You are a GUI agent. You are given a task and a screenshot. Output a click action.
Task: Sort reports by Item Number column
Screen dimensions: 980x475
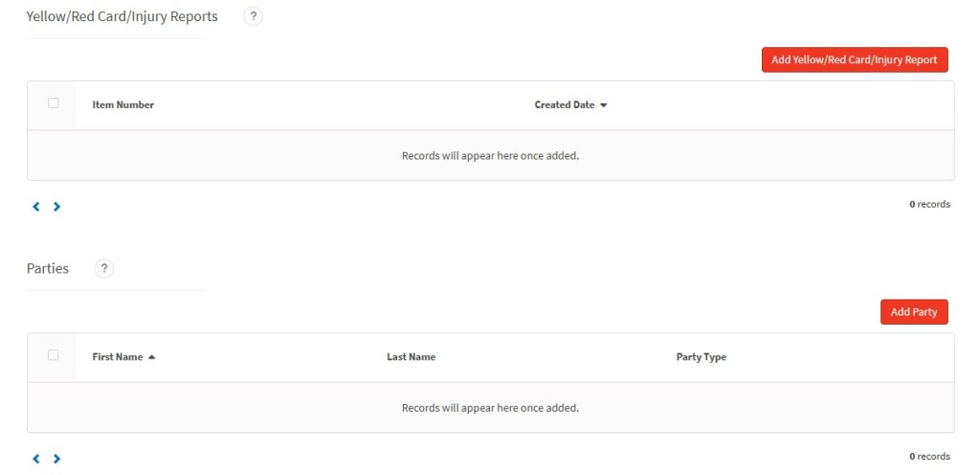pyautogui.click(x=123, y=105)
